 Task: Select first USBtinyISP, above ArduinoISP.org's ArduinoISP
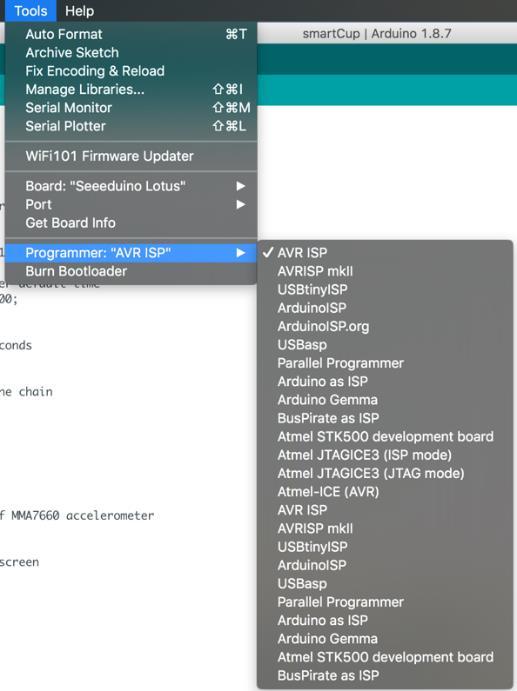385,290
